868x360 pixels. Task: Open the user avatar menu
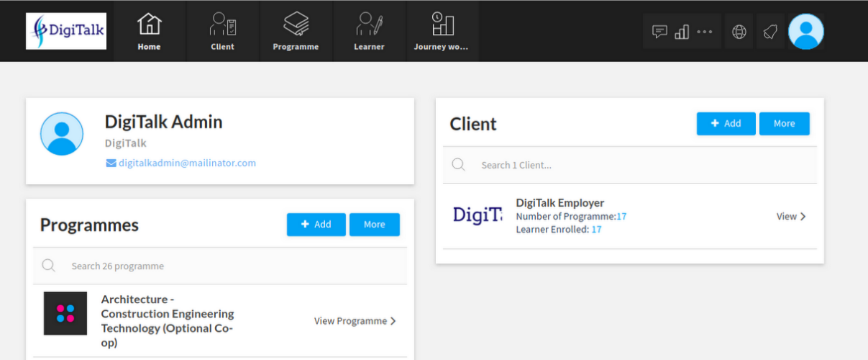806,32
